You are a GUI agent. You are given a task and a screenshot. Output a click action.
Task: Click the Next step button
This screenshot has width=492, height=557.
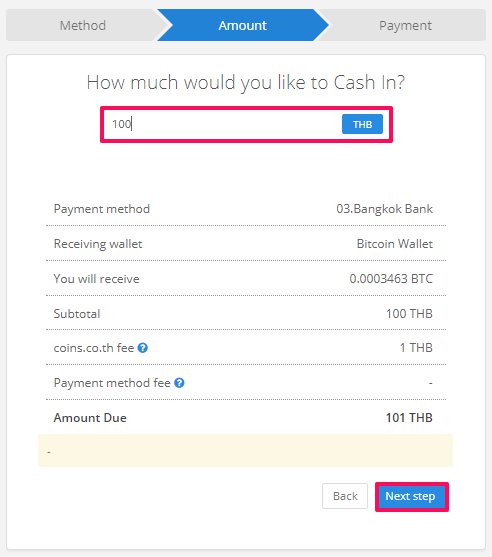click(x=412, y=497)
